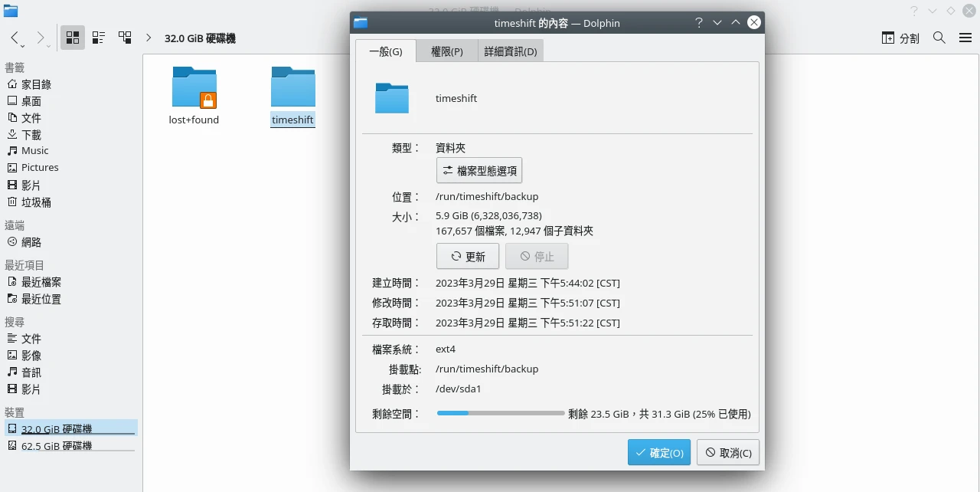Click the 分割 split view button

coord(900,38)
